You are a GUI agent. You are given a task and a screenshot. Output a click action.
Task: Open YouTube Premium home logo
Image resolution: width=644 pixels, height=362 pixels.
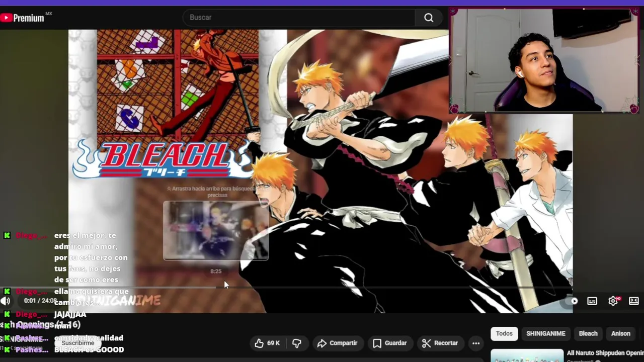23,18
